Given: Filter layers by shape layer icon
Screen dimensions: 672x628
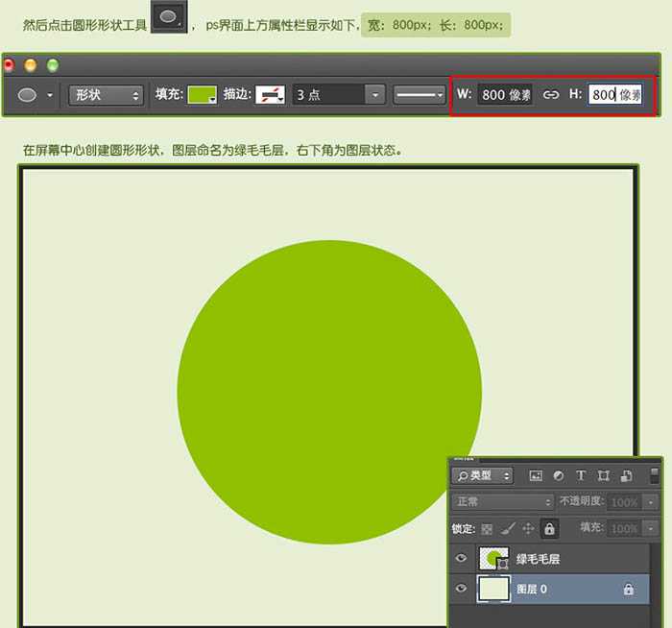Looking at the screenshot, I should coord(604,475).
